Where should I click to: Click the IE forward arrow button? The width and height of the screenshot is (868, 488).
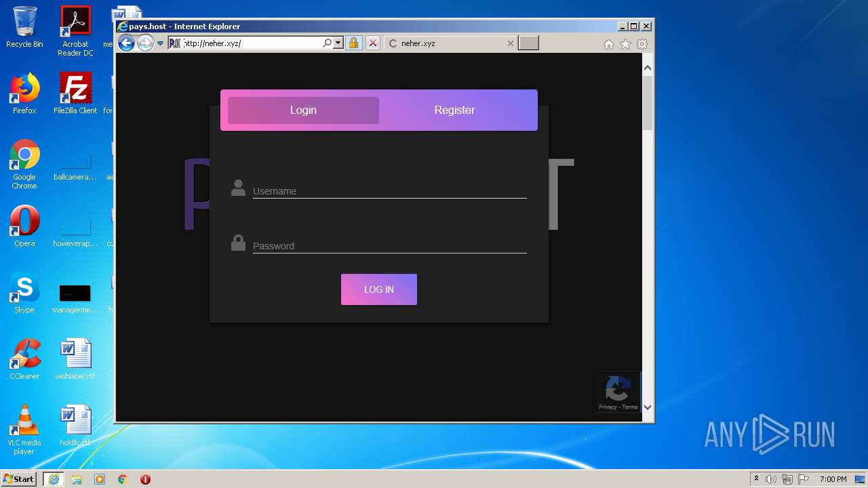(x=145, y=43)
